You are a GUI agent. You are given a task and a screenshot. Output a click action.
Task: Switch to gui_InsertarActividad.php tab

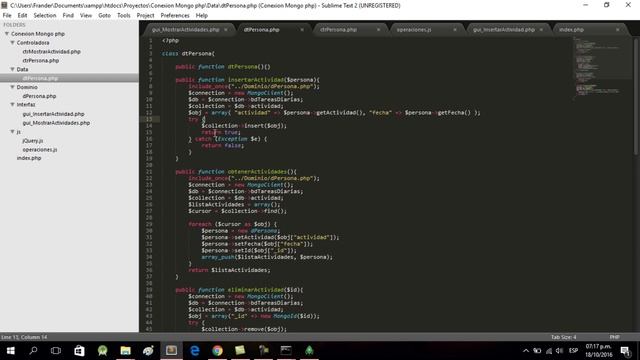(x=504, y=30)
